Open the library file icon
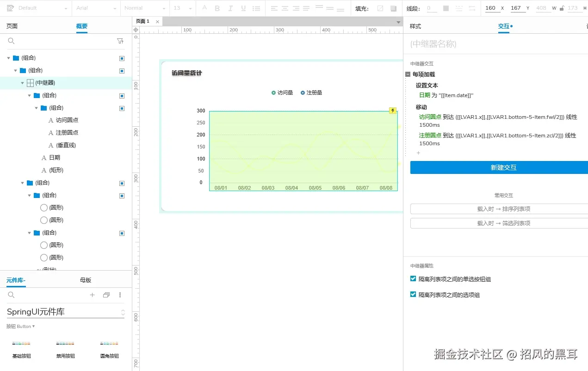Viewport: 588px width, 371px height. coord(106,295)
